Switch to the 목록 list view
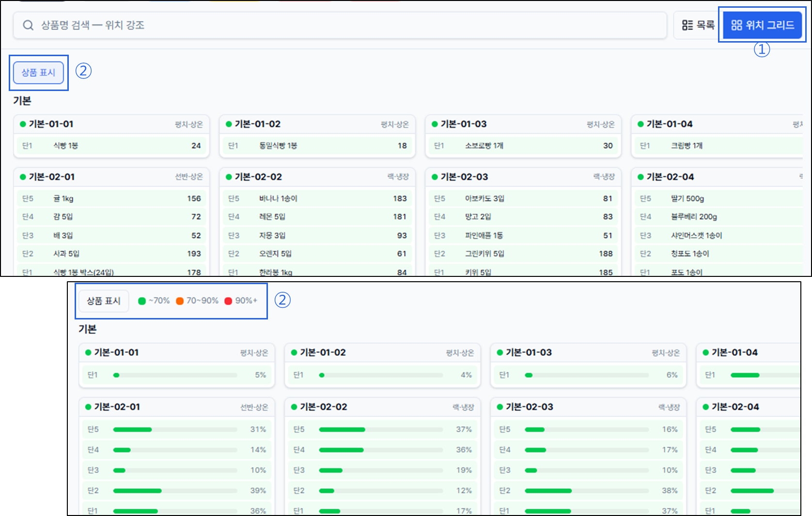Image resolution: width=812 pixels, height=516 pixels. [x=698, y=25]
